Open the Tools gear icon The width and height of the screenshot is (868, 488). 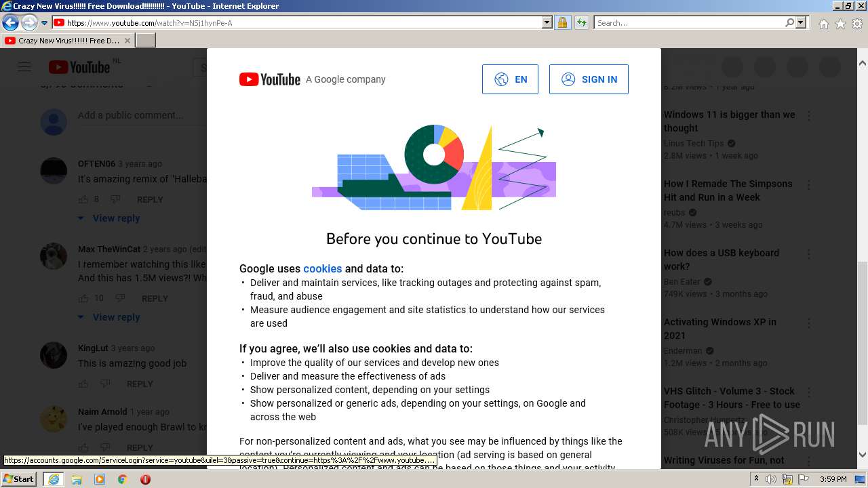pos(857,24)
